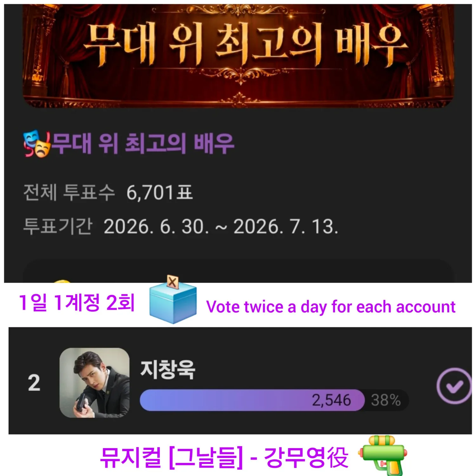The height and width of the screenshot is (476, 476).
Task: Click the voting period 2026. 6. 30. dates
Action: (x=221, y=227)
